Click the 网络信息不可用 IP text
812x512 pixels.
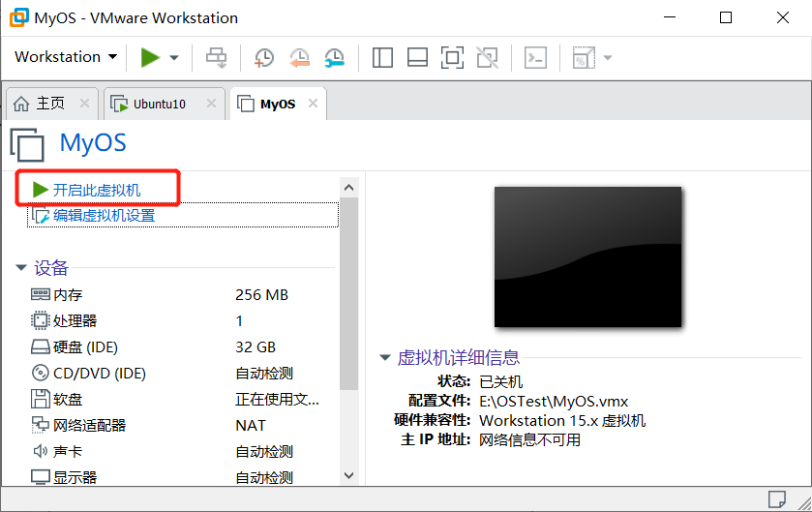(x=529, y=439)
